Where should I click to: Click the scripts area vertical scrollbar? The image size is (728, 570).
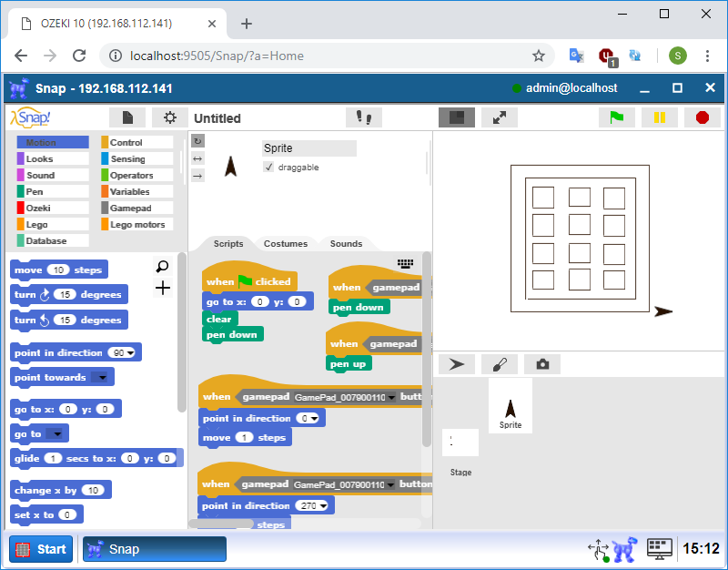[x=427, y=349]
